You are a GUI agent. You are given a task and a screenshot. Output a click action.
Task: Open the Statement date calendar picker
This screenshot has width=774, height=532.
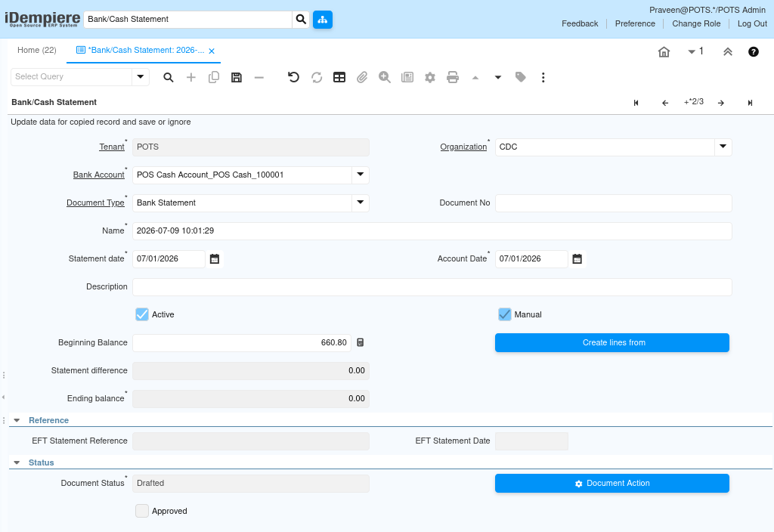215,259
